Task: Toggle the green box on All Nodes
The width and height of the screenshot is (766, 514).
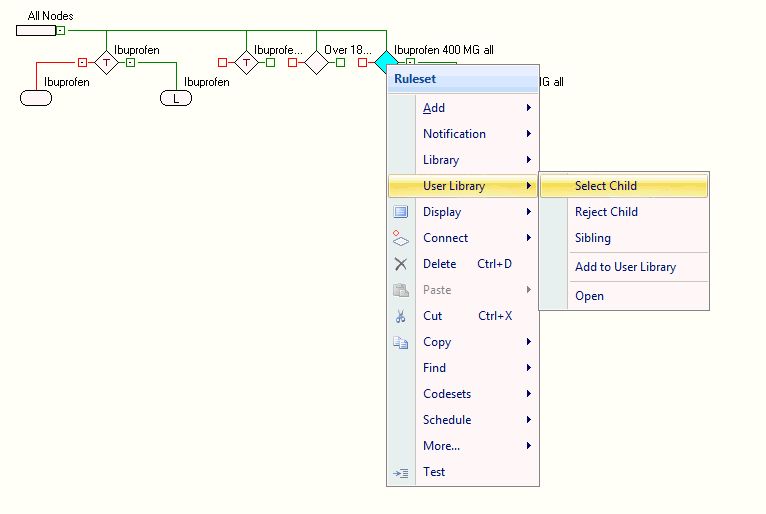Action: [61, 31]
